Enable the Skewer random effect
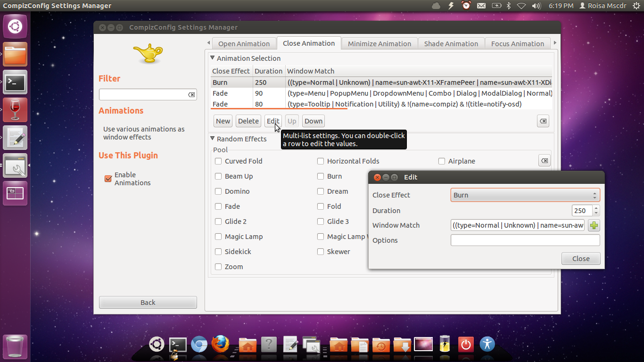The height and width of the screenshot is (362, 644). [321, 252]
